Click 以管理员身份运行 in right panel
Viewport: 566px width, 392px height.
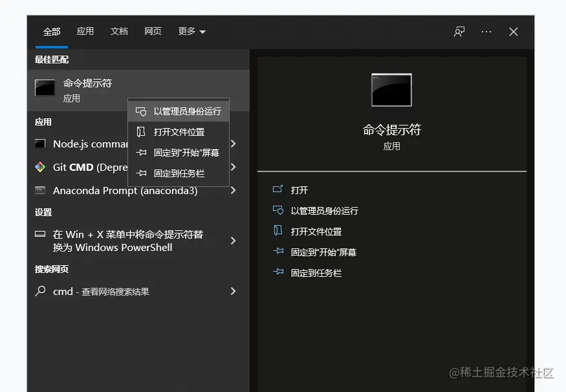click(325, 211)
